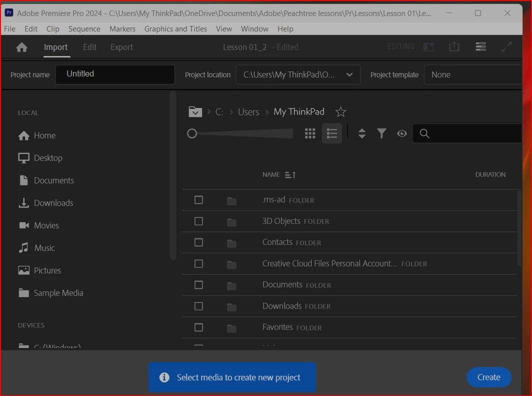Click the thumbnail size slider handle
The width and height of the screenshot is (532, 396).
click(x=192, y=133)
